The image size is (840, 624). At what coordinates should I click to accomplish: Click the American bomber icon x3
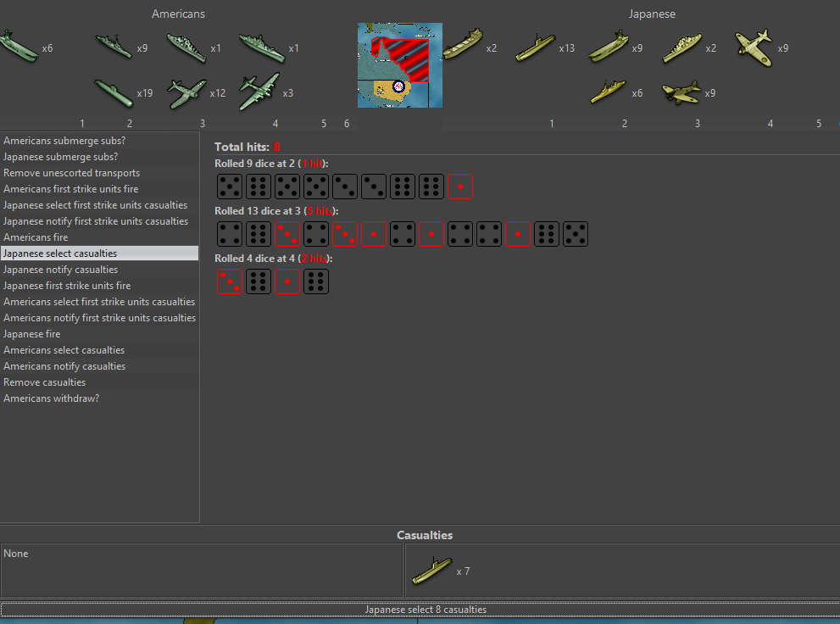point(258,92)
